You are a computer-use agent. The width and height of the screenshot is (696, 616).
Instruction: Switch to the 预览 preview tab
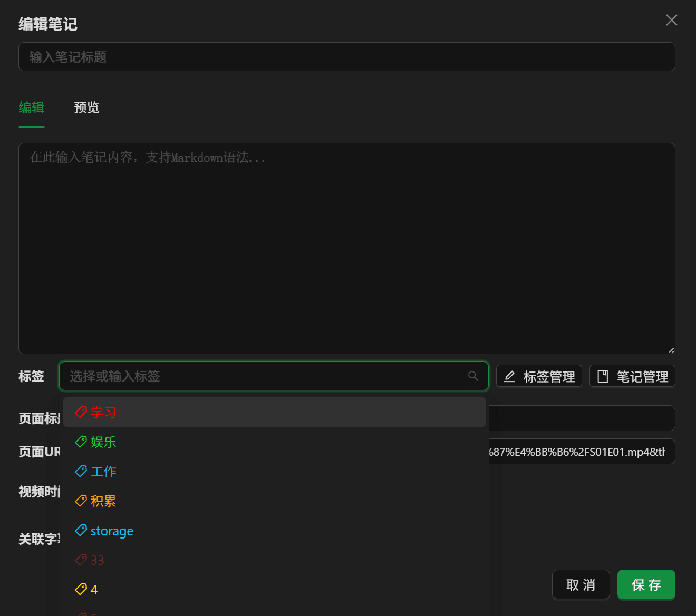click(x=86, y=107)
